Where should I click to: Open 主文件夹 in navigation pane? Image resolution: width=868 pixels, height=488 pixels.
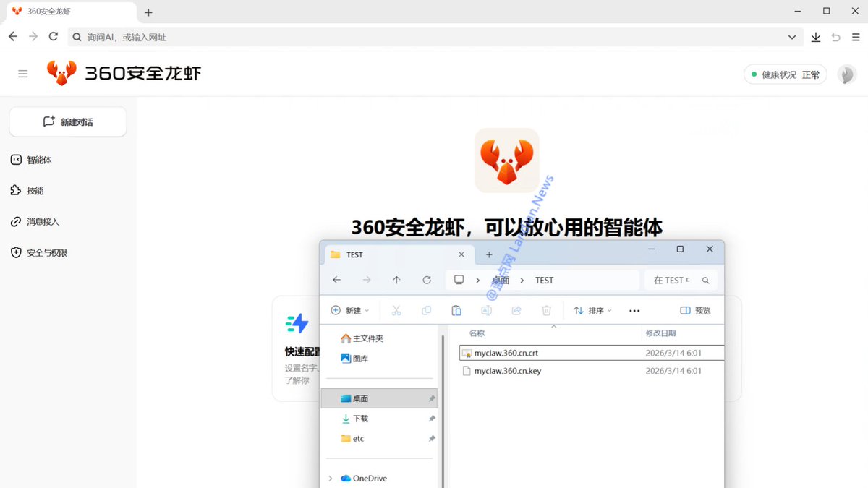click(362, 338)
